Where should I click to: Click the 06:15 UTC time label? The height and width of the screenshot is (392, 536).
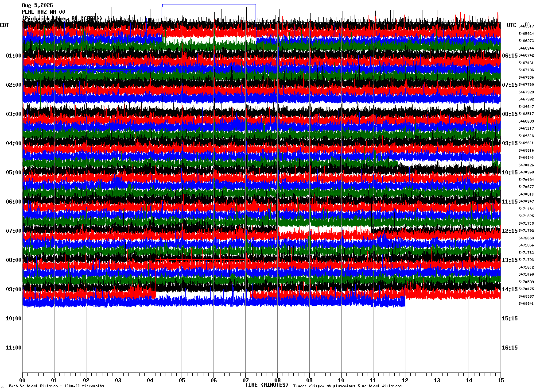(x=510, y=56)
